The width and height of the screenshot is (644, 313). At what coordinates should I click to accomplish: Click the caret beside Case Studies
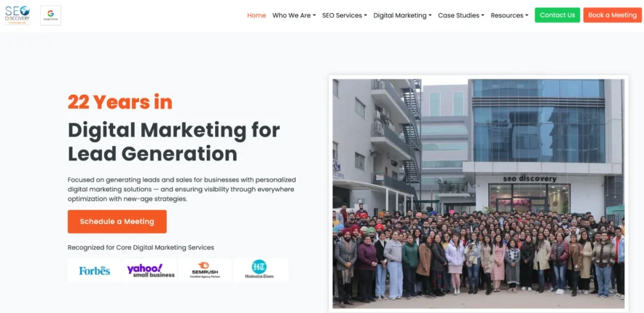482,15
